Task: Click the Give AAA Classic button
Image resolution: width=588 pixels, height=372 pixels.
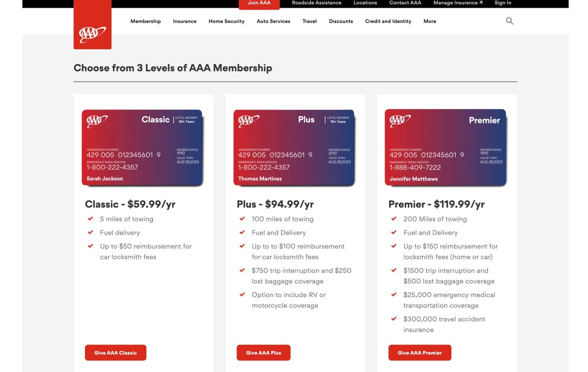Action: (115, 352)
